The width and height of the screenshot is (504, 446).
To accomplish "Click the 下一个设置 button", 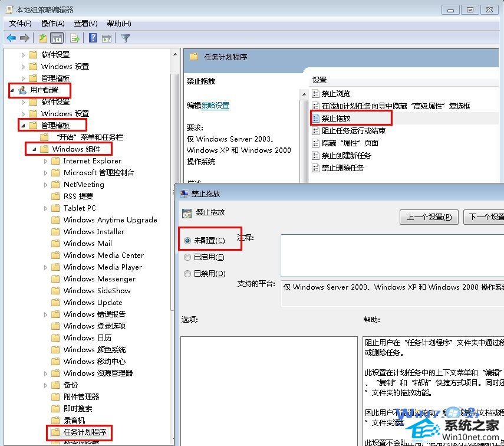I will point(483,217).
